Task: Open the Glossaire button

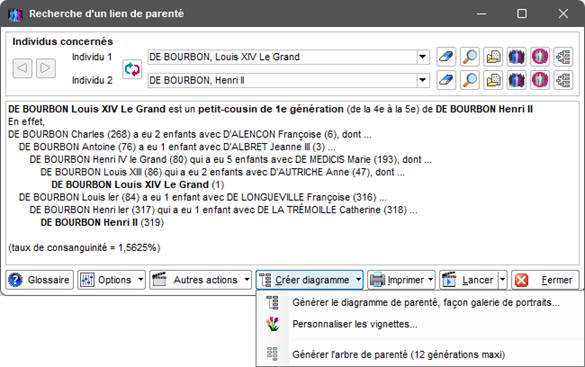Action: 40,280
